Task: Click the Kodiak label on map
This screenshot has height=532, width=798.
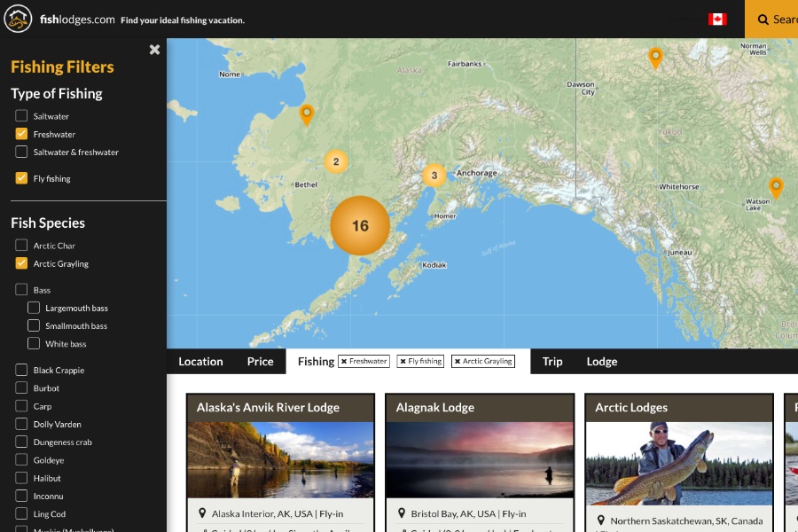Action: pos(434,265)
